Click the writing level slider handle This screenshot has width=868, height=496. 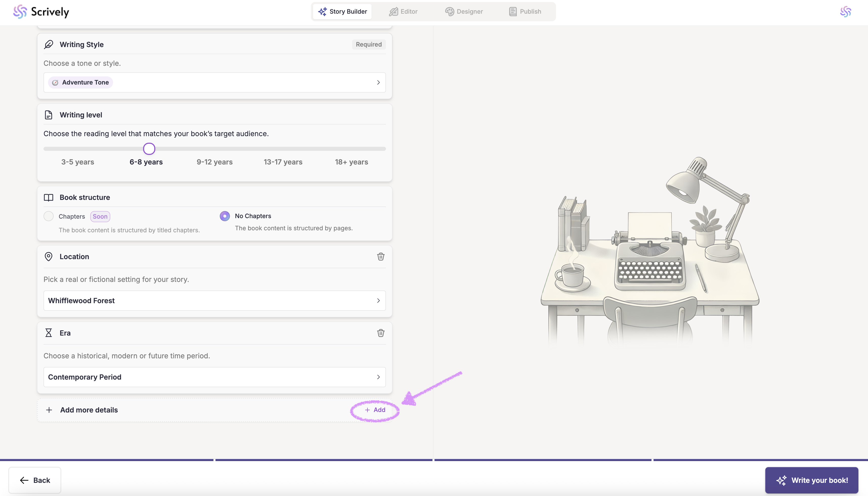(x=149, y=149)
